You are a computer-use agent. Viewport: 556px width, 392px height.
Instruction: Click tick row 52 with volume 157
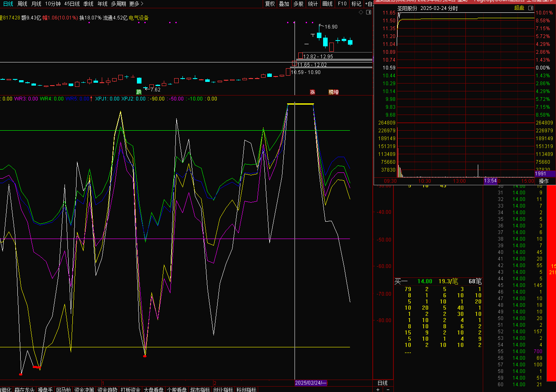[519, 332]
